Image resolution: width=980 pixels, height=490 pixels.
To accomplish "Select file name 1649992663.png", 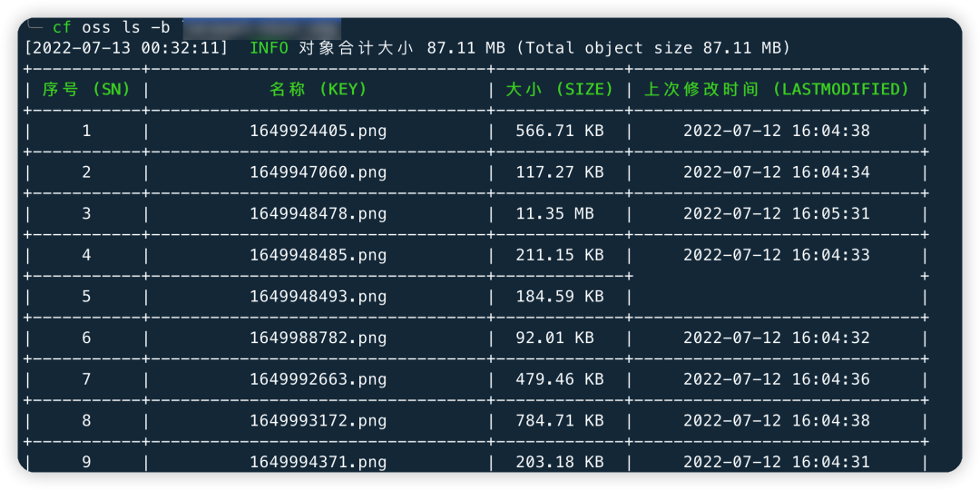I will (318, 379).
